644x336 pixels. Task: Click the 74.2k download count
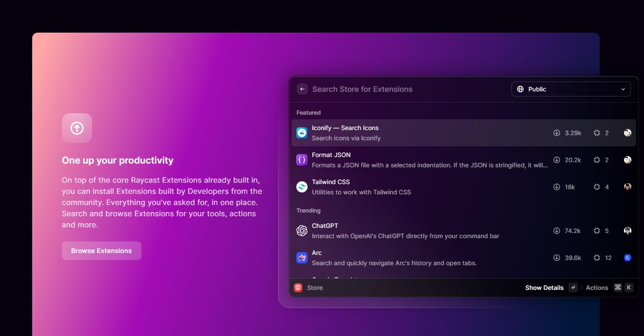[x=573, y=231]
